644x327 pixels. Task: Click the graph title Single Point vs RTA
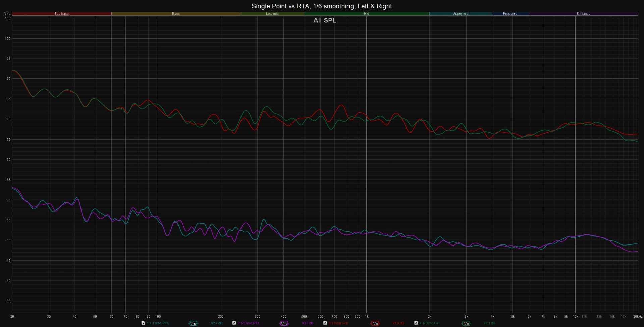coord(322,6)
